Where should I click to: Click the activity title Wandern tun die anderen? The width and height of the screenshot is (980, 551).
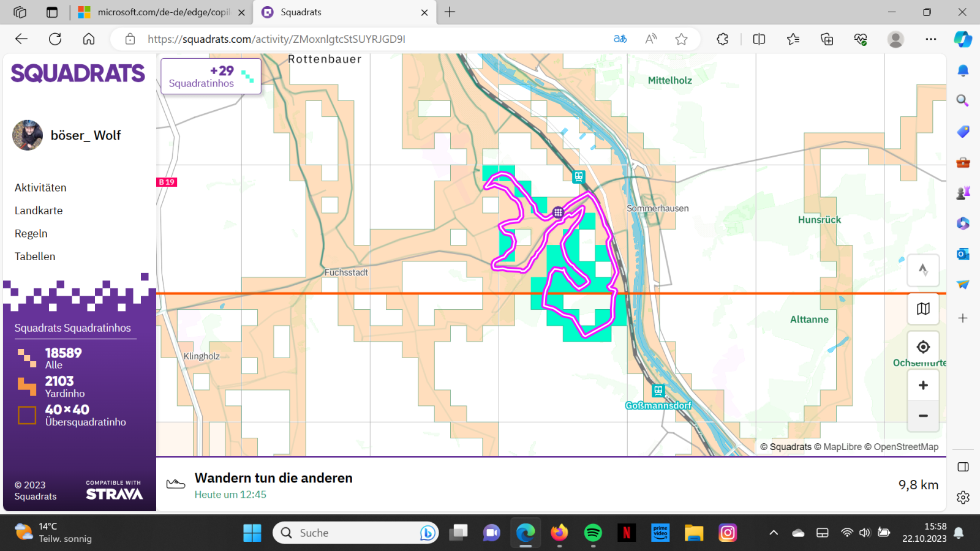click(274, 478)
